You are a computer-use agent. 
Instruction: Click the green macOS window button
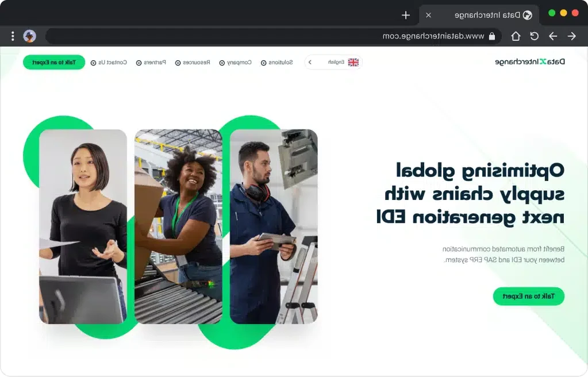[552, 13]
